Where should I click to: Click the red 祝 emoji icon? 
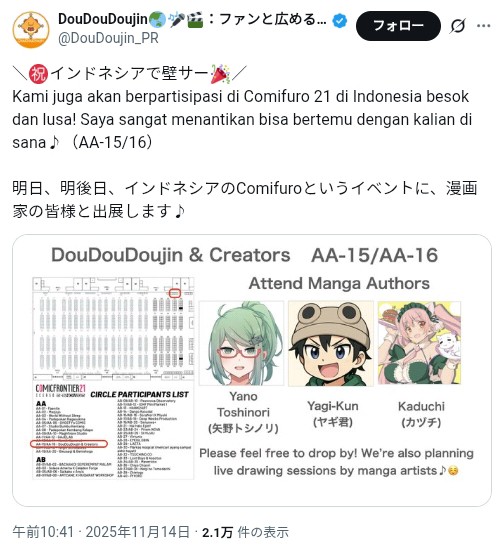[38, 73]
